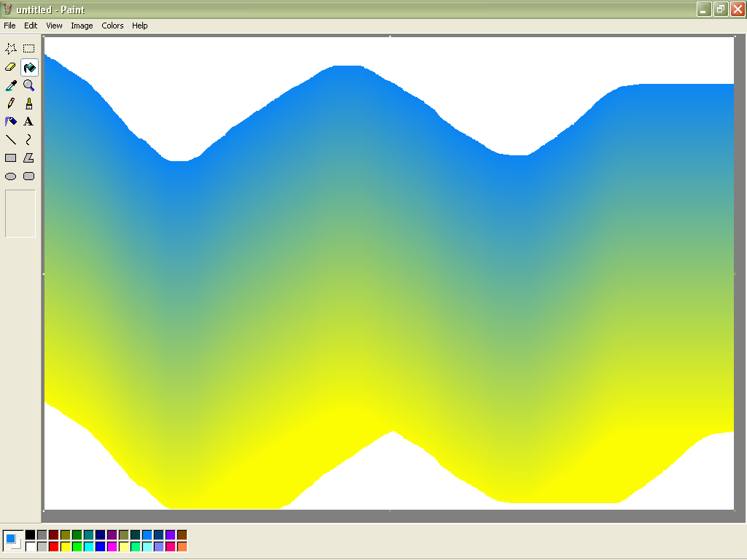Choose the Rounded Rectangle tool
The width and height of the screenshot is (747, 560).
(28, 176)
